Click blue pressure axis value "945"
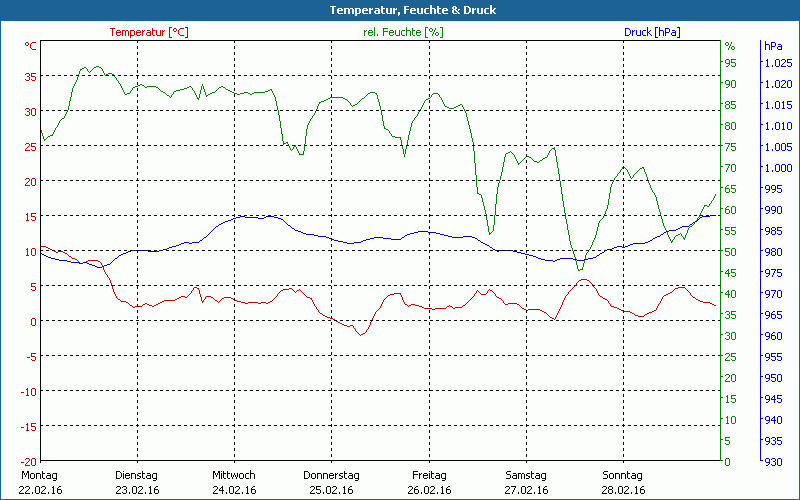This screenshot has width=800, height=500. click(x=773, y=399)
